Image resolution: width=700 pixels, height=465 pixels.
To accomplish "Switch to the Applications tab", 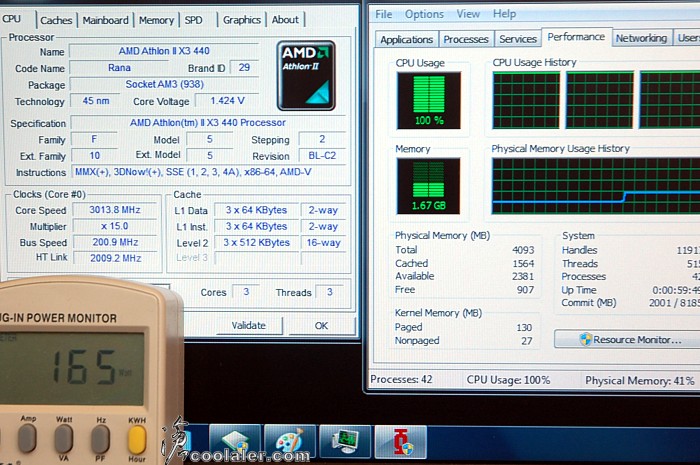I will pyautogui.click(x=407, y=39).
